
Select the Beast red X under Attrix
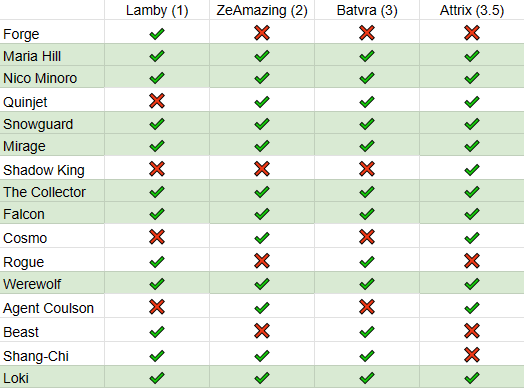[472, 331]
